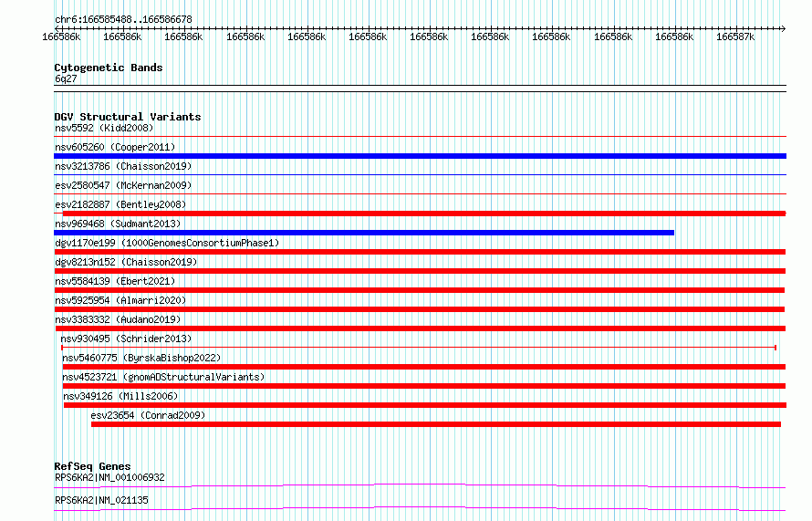Screen dimensions: 812x521
Task: Click the ruler arrowhead at the right end
Action: click(x=784, y=28)
